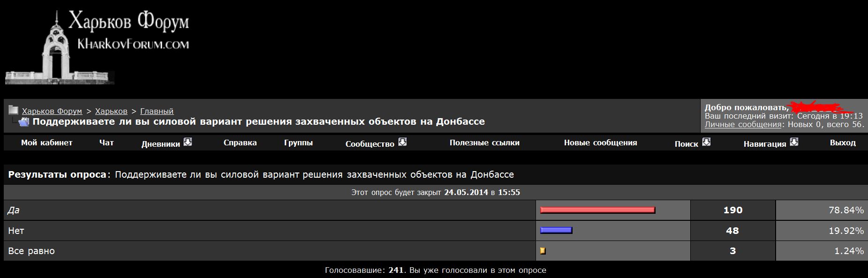Go to the Группы menu item

point(298,143)
